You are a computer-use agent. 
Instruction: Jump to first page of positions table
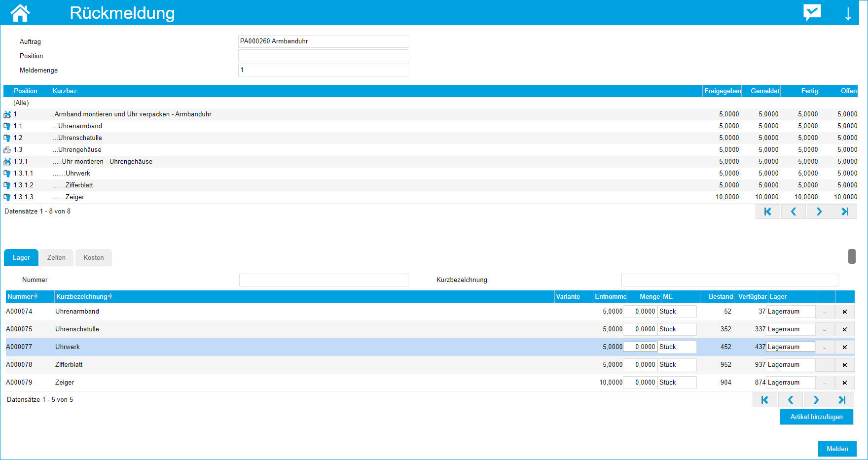point(768,212)
